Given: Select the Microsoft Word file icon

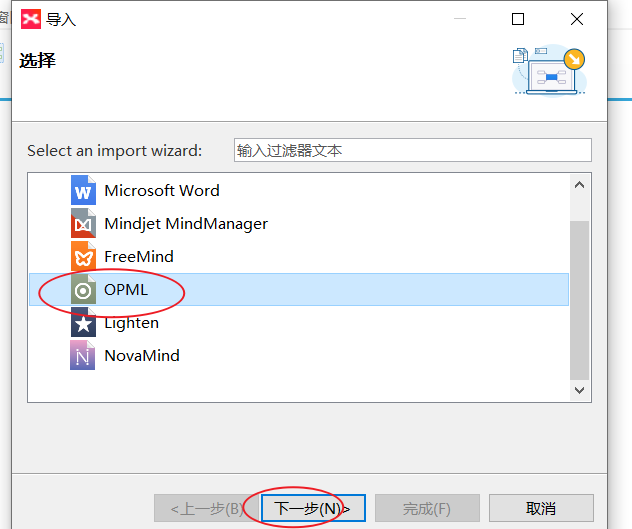Looking at the screenshot, I should coord(83,190).
